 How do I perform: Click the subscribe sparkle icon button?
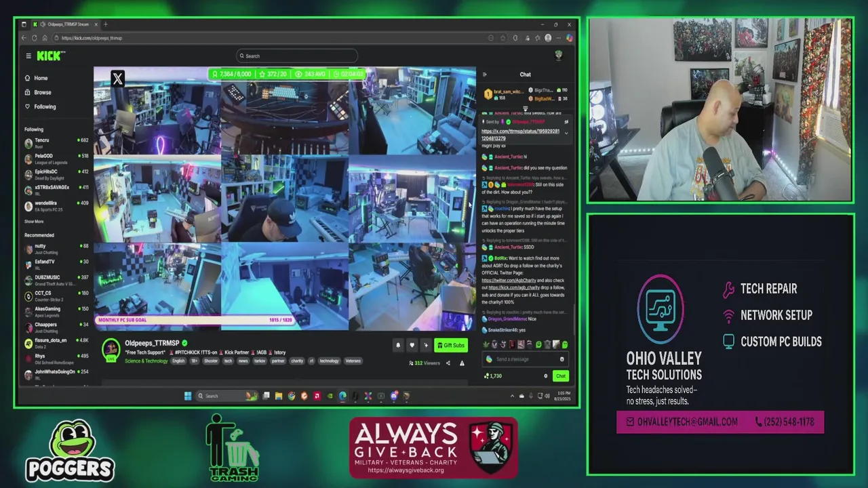tap(426, 346)
